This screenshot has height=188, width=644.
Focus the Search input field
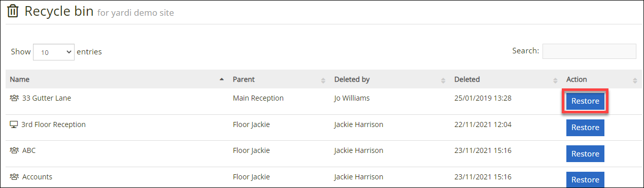589,51
